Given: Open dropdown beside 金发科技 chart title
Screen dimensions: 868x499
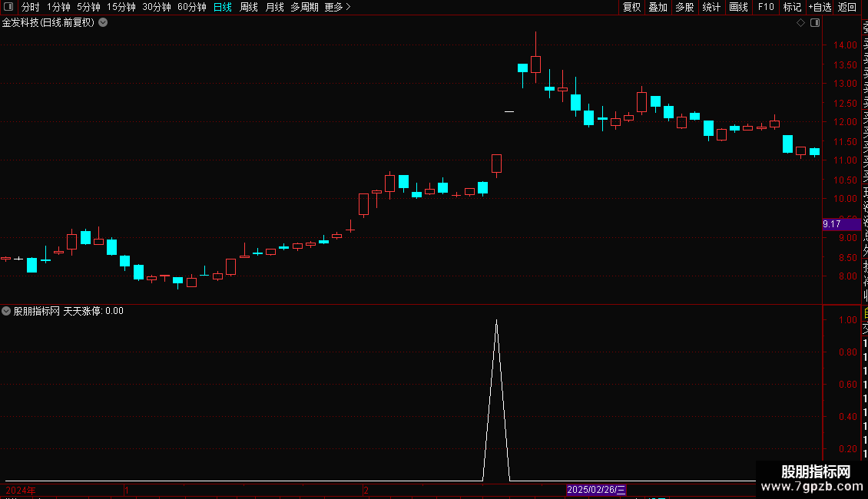Looking at the screenshot, I should point(103,23).
